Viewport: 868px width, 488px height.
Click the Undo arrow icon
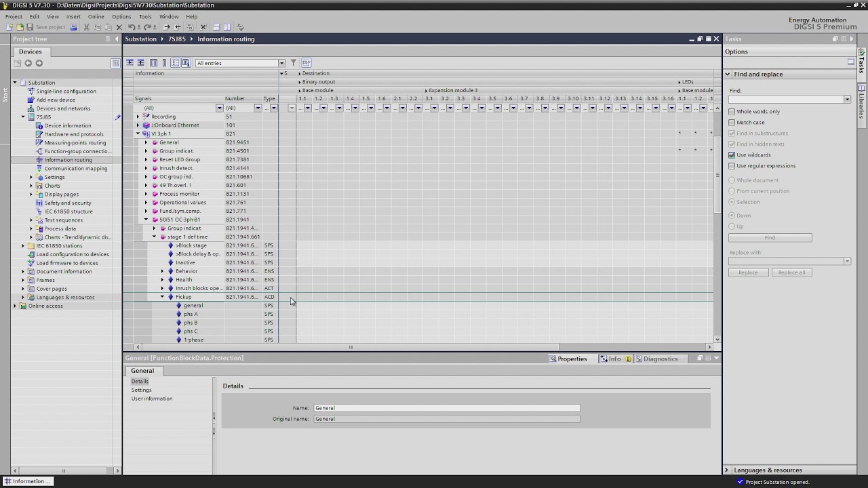pos(132,27)
